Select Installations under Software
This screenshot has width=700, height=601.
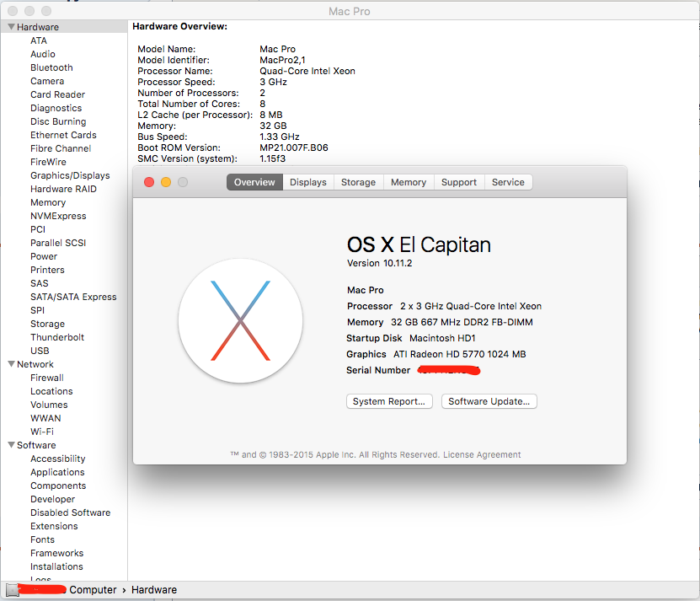pos(56,566)
